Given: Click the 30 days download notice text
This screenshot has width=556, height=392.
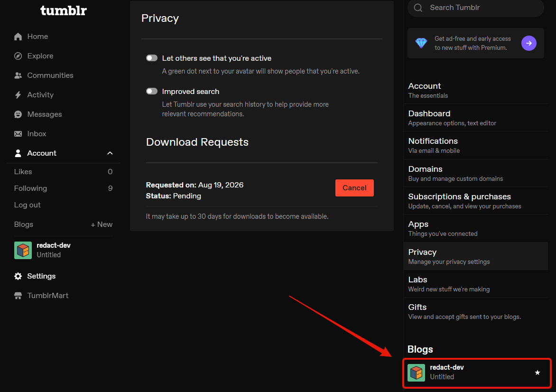Looking at the screenshot, I should [x=237, y=216].
